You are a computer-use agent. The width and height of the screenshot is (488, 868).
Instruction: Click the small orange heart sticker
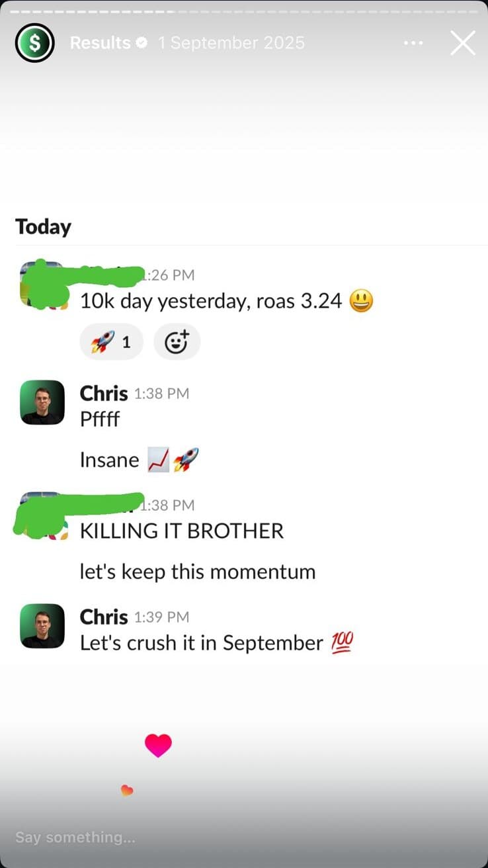126,790
